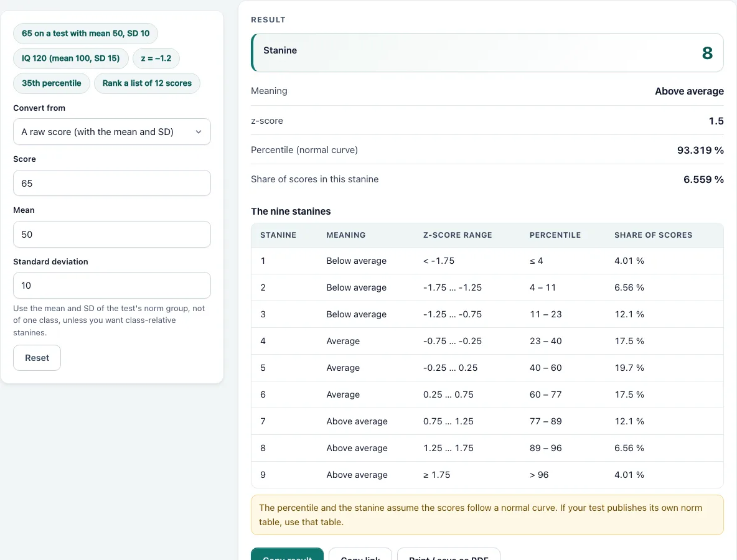Click the normal curve assumption note
Viewport: 737px width, 560px height.
487,515
